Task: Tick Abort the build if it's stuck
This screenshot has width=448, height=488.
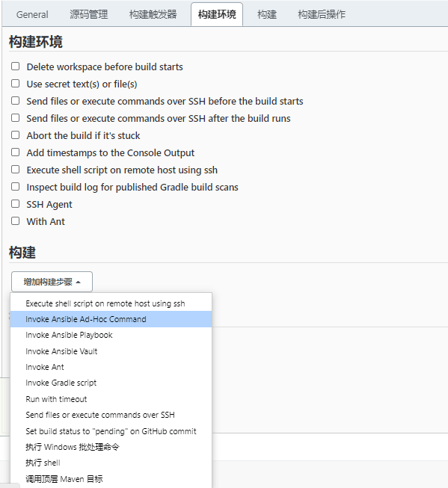Action: pos(15,135)
